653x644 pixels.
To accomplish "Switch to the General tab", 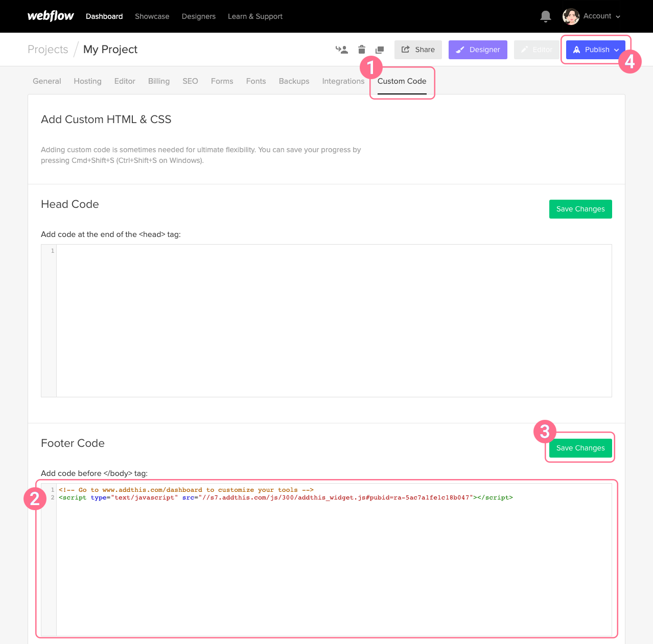I will coord(47,81).
